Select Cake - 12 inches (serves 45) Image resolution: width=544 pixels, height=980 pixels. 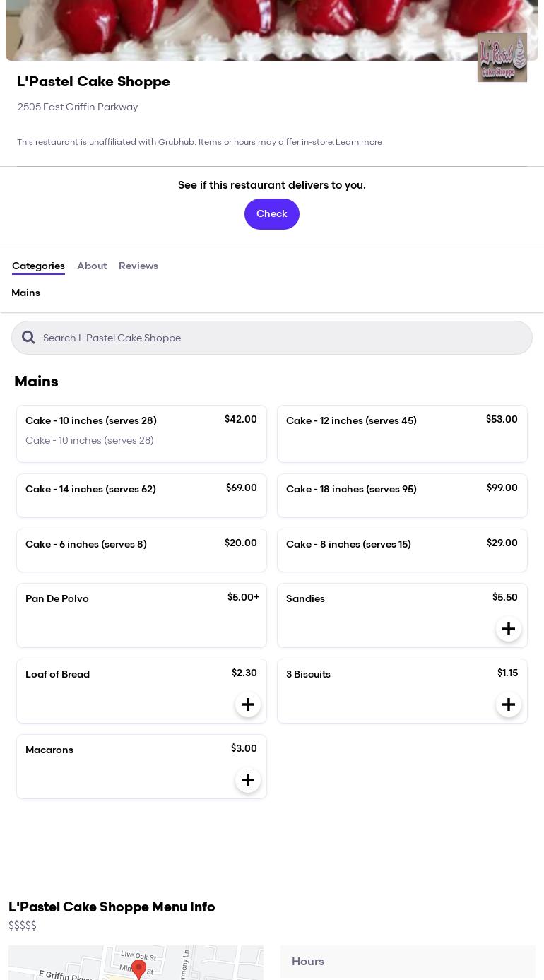click(402, 434)
